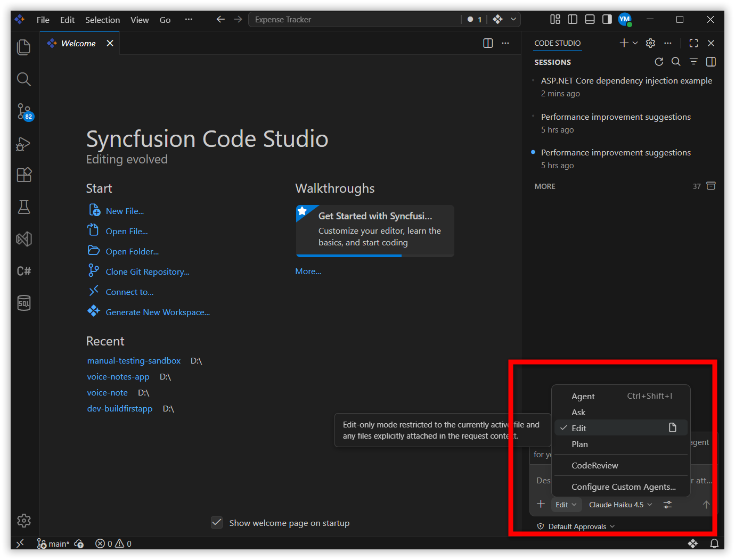
Task: Open the Selection menu in menu bar
Action: click(102, 20)
